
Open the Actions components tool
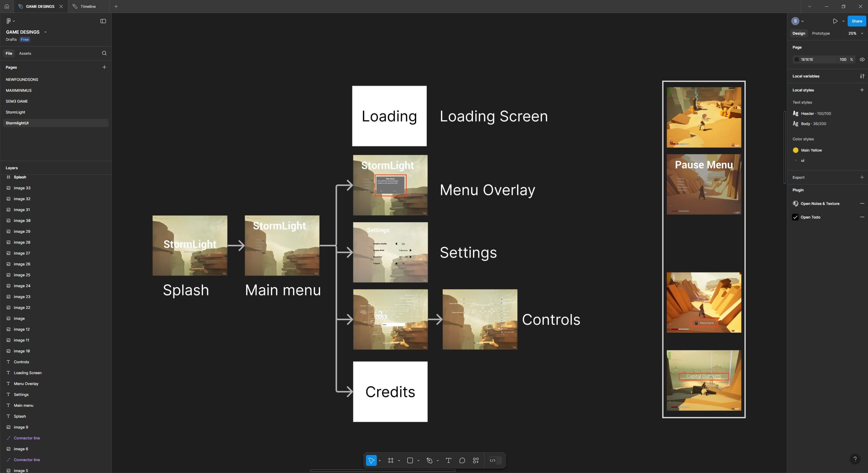(x=476, y=460)
